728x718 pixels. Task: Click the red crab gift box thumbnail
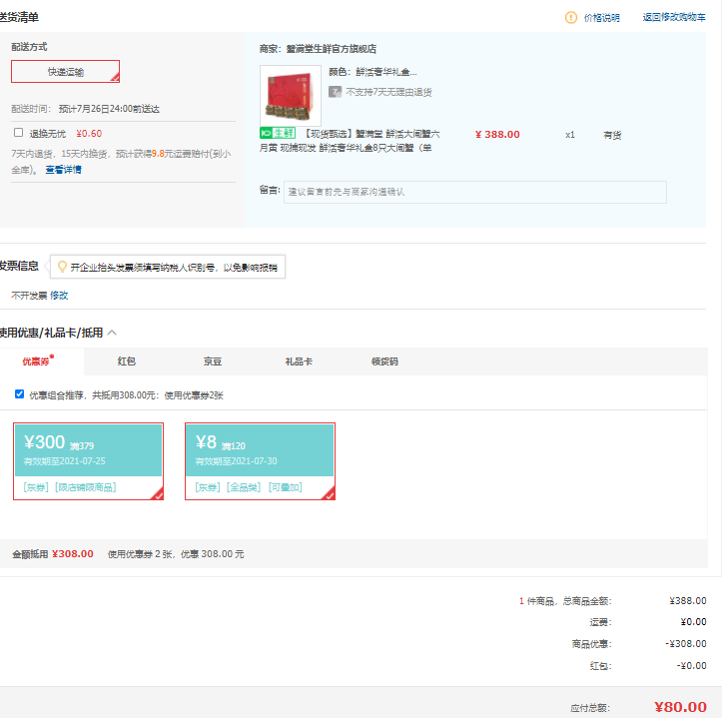[x=291, y=95]
